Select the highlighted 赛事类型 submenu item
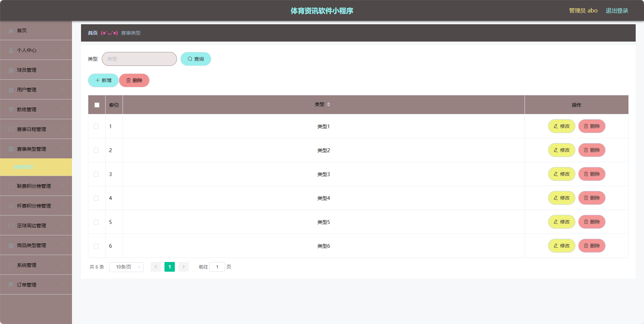 click(x=36, y=167)
